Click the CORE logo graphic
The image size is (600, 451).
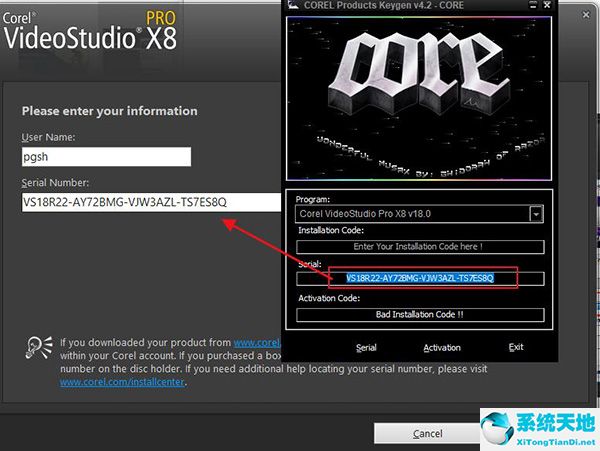(x=420, y=85)
